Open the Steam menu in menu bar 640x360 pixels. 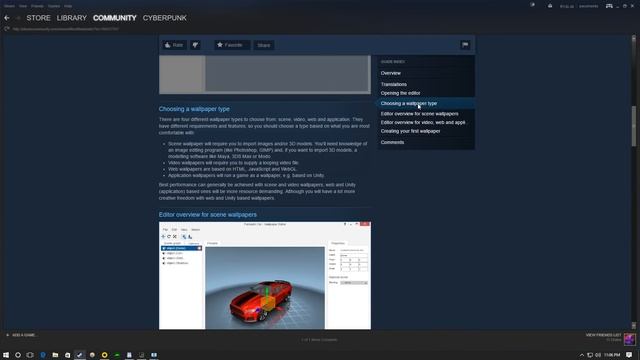pos(9,6)
